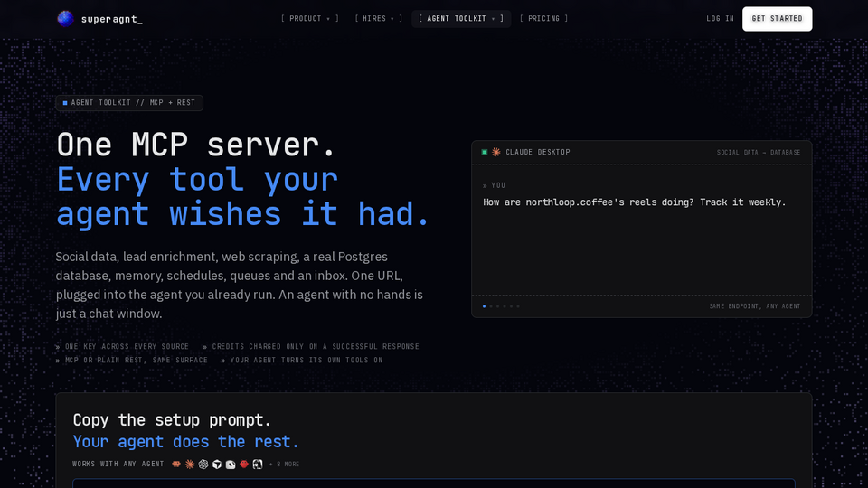Click the orange pixel crab agent icon

pyautogui.click(x=176, y=465)
